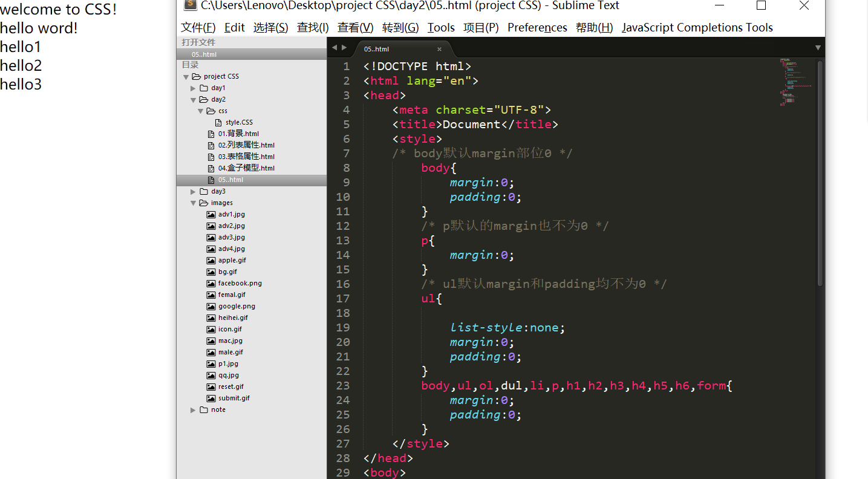The image size is (868, 479).
Task: Click the 03.表格属性.html file icon
Action: [x=211, y=157]
